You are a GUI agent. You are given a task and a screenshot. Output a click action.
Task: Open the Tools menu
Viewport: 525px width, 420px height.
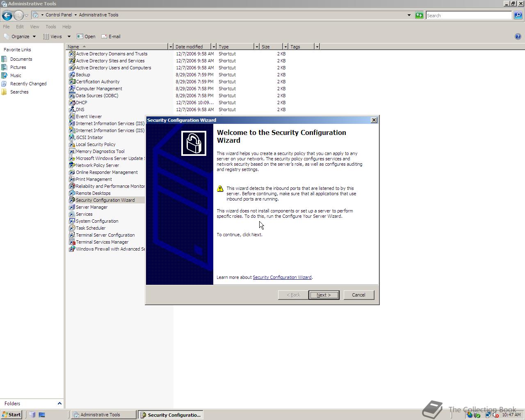[51, 27]
